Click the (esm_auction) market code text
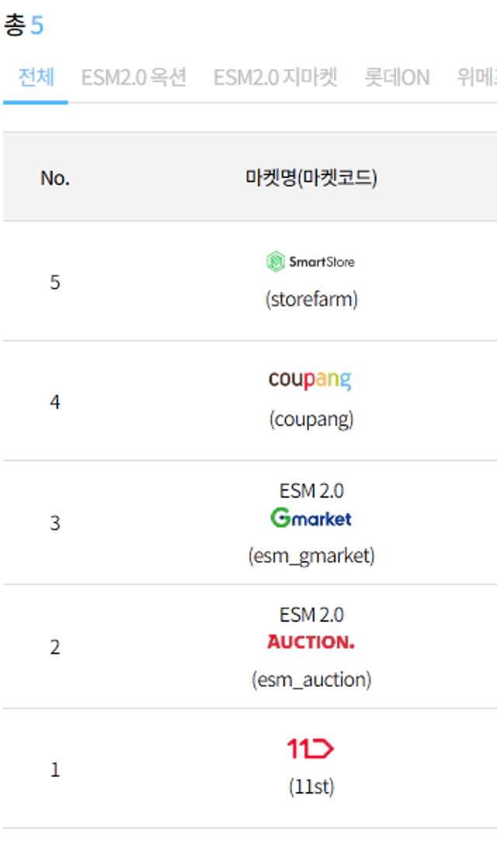The width and height of the screenshot is (497, 868). tap(311, 680)
